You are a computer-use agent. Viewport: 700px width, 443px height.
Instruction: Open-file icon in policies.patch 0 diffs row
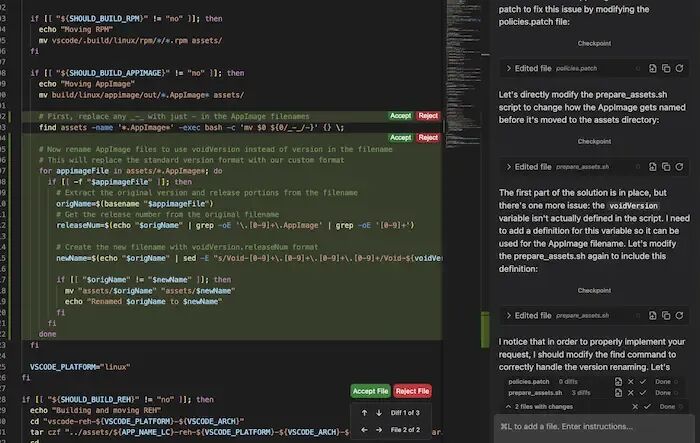coord(618,382)
